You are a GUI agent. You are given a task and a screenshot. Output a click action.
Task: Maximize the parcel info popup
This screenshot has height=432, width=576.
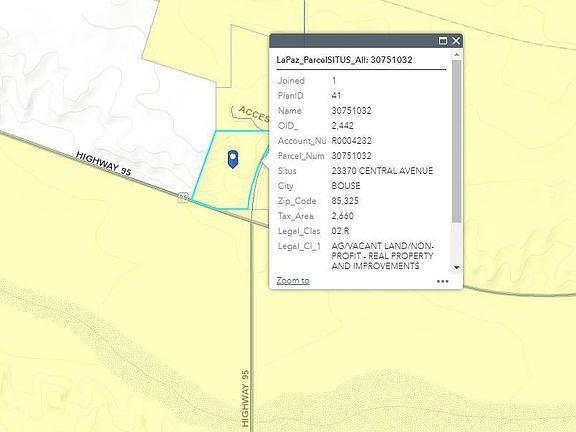click(x=443, y=41)
